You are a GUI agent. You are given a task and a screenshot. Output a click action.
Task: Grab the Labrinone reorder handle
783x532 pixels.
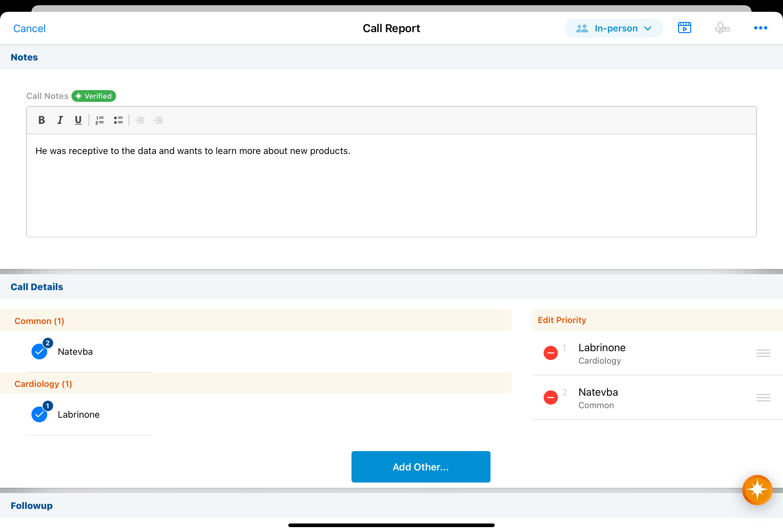click(763, 353)
